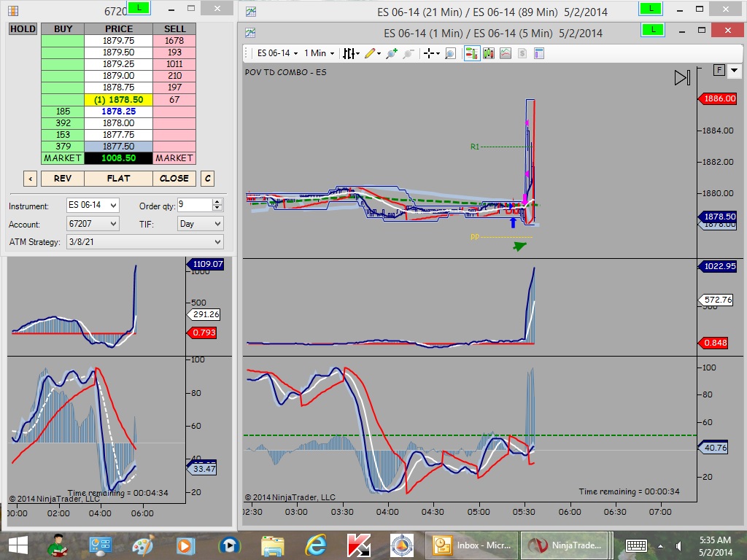Click price row 1879.25

pos(118,64)
